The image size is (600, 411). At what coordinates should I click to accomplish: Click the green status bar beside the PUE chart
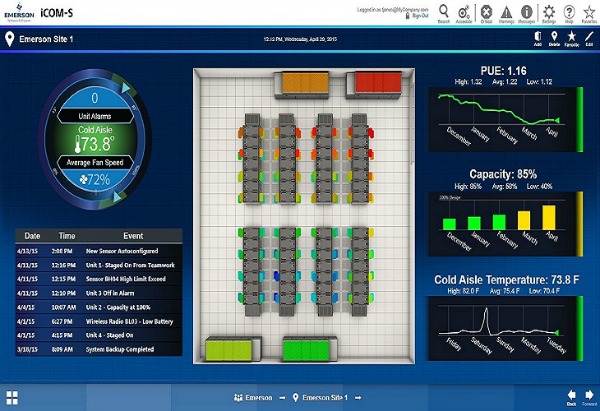coord(580,119)
